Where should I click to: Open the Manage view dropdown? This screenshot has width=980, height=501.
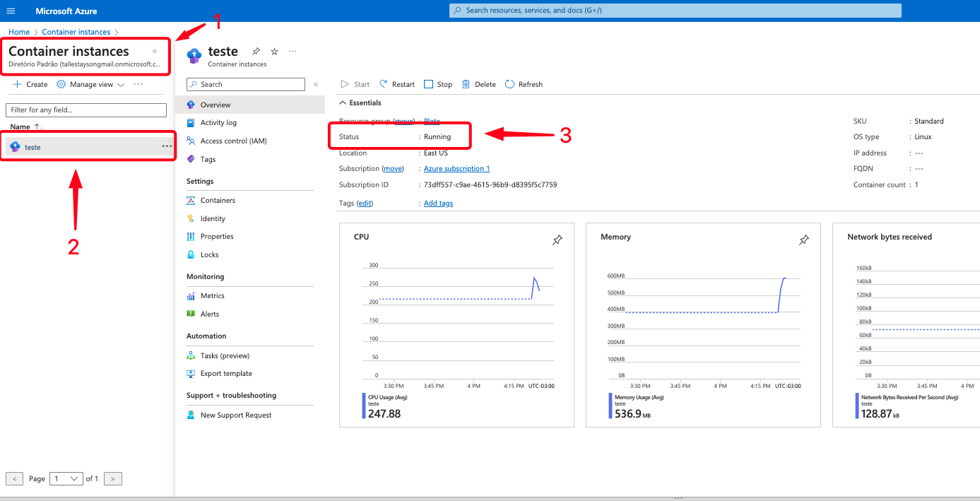[90, 84]
